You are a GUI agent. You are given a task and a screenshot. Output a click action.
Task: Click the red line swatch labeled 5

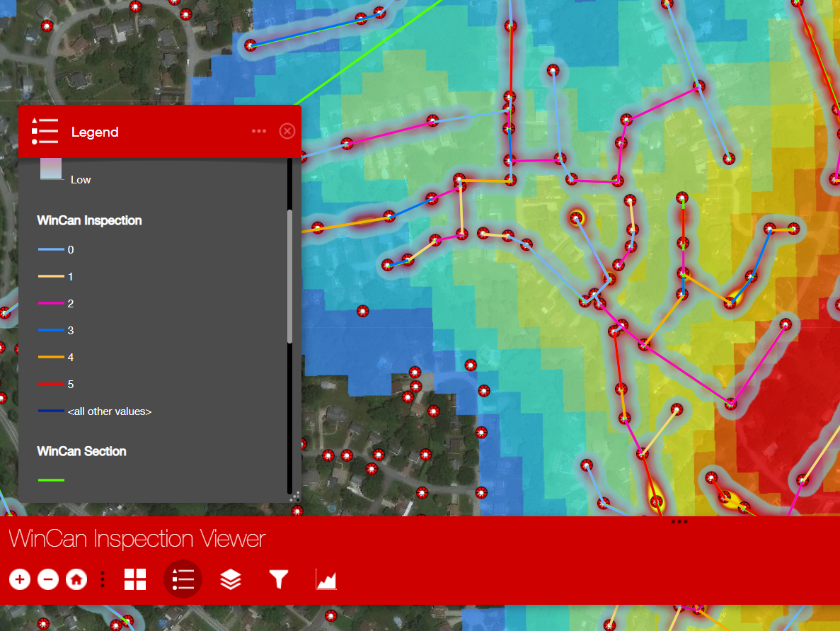coord(51,385)
